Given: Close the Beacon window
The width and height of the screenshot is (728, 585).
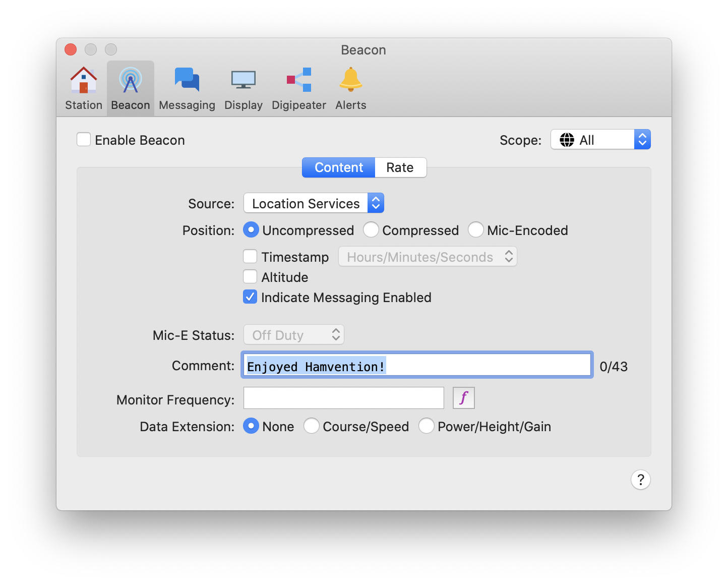Looking at the screenshot, I should pyautogui.click(x=71, y=49).
